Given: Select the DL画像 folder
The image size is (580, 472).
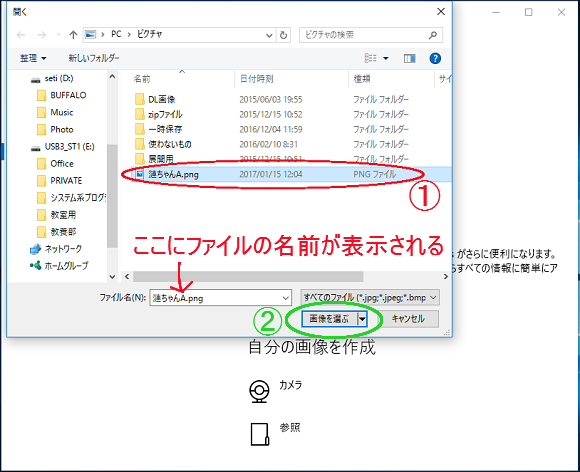Looking at the screenshot, I should [155, 100].
